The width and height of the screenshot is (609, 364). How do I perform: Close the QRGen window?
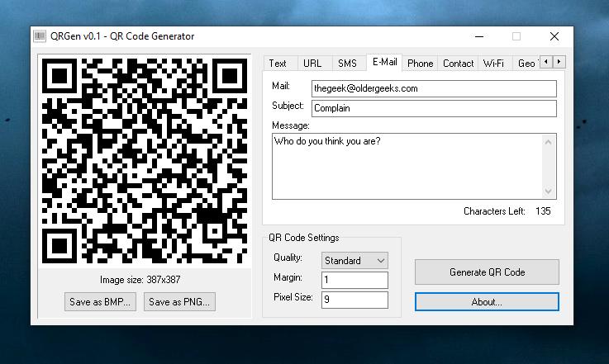[x=554, y=36]
